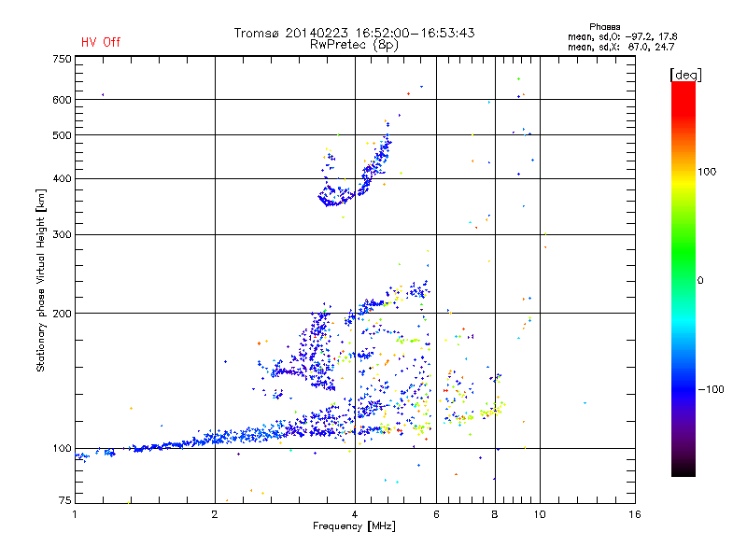Click the 'RwPretec (8p)' subtitle
This screenshot has width=747, height=560.
pyautogui.click(x=354, y=45)
